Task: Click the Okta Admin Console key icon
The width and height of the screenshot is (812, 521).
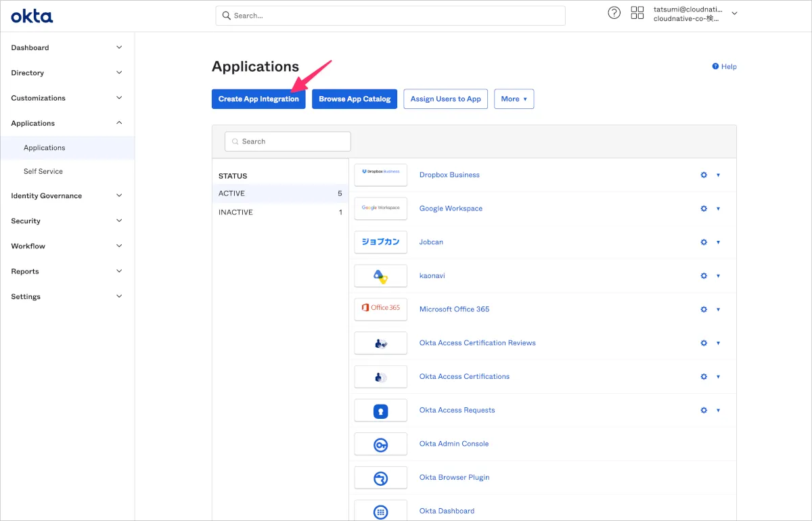Action: pyautogui.click(x=380, y=444)
